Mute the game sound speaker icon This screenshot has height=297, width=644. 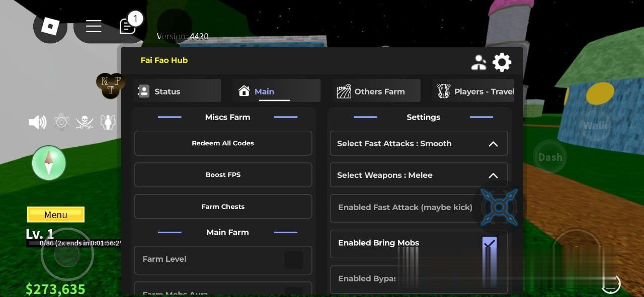pos(38,122)
